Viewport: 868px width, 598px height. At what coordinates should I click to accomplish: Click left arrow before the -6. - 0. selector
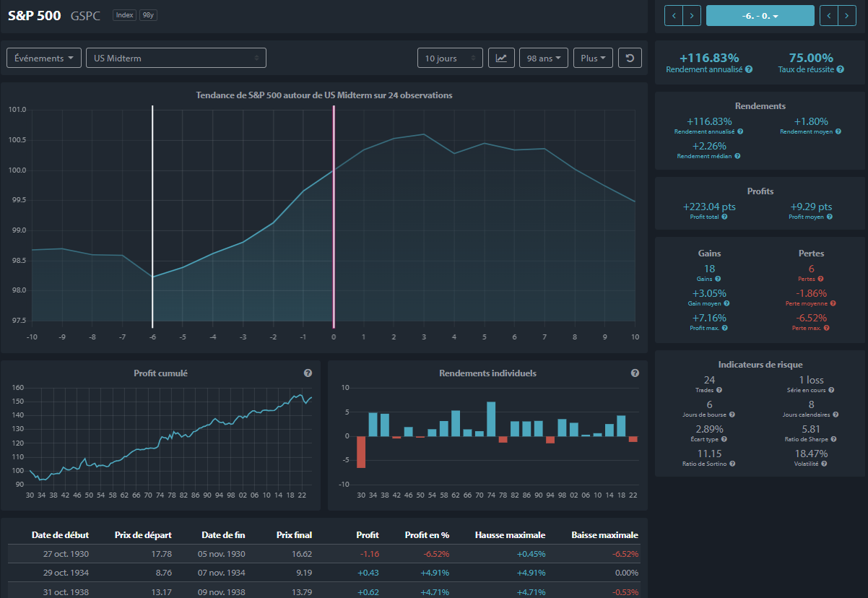click(673, 15)
